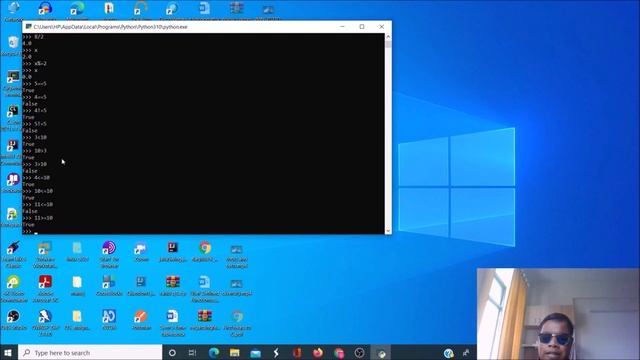Click the webcam video thumbnail
This screenshot has height=360, width=640.
point(558,314)
